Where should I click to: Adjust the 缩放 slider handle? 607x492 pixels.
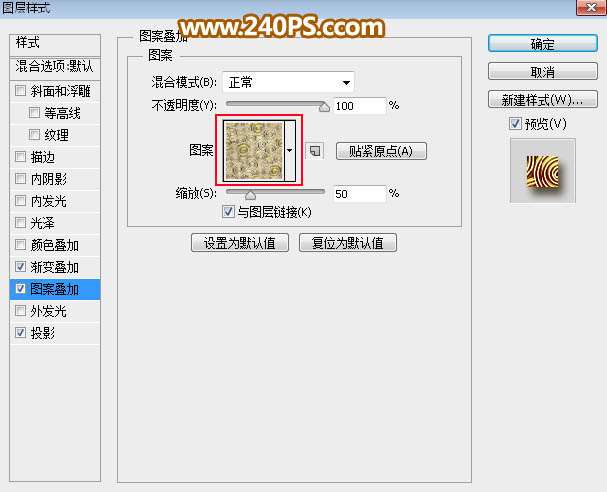click(x=250, y=194)
